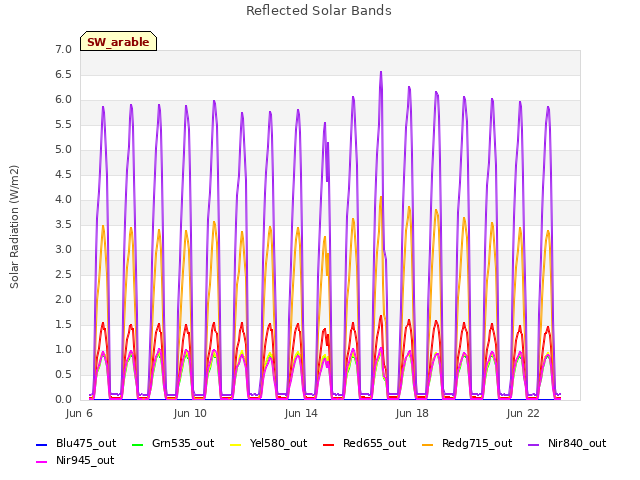
Task: Select the Nir840_out legend label
Action: click(x=577, y=444)
